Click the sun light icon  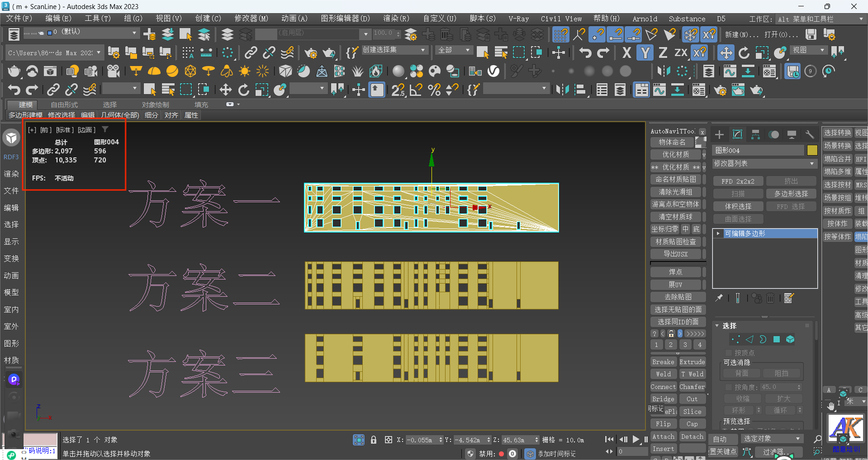coord(245,71)
